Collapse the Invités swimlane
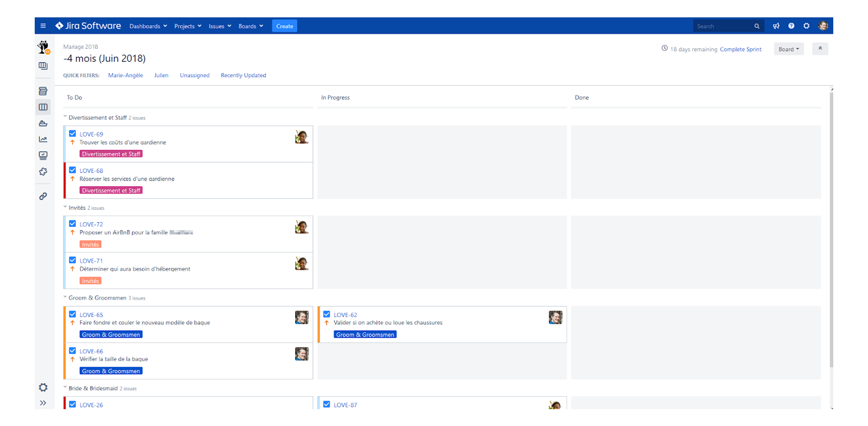The image size is (868, 426). click(66, 207)
